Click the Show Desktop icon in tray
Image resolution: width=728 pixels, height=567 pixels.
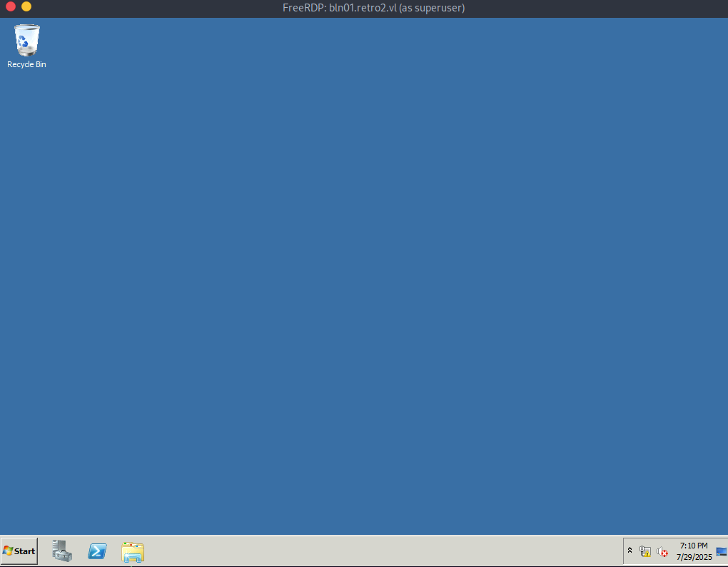722,551
